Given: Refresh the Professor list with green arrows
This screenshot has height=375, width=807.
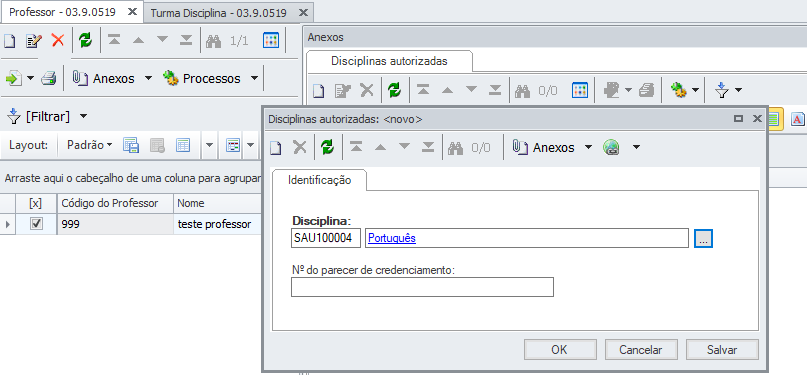Looking at the screenshot, I should pos(85,41).
